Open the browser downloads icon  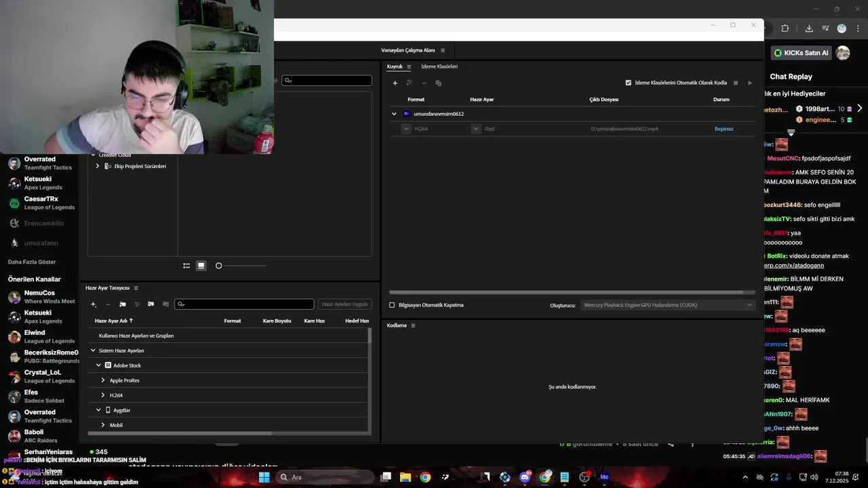809,28
